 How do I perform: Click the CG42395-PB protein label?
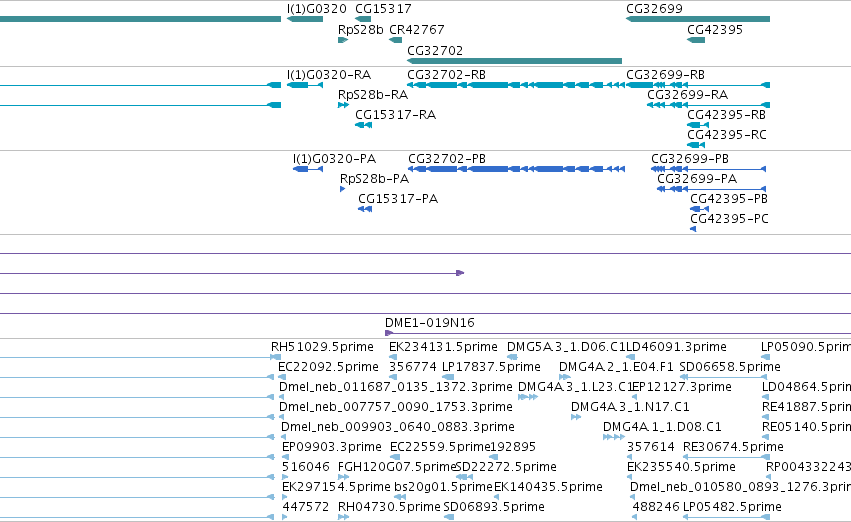pos(729,199)
